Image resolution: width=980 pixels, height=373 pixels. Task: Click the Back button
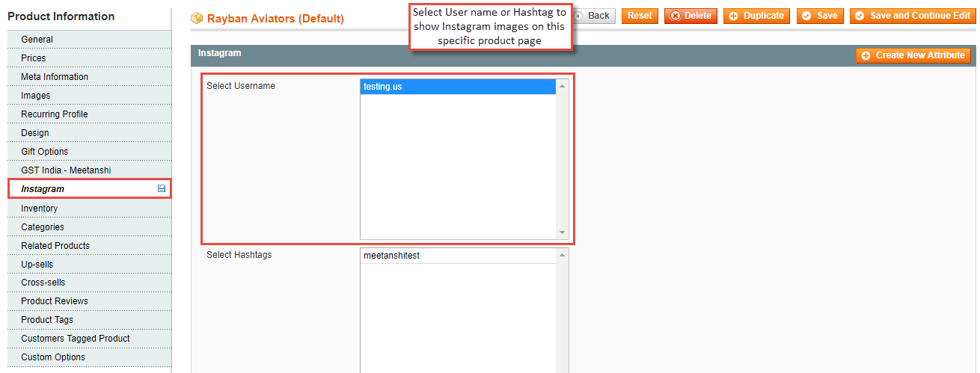pyautogui.click(x=594, y=16)
